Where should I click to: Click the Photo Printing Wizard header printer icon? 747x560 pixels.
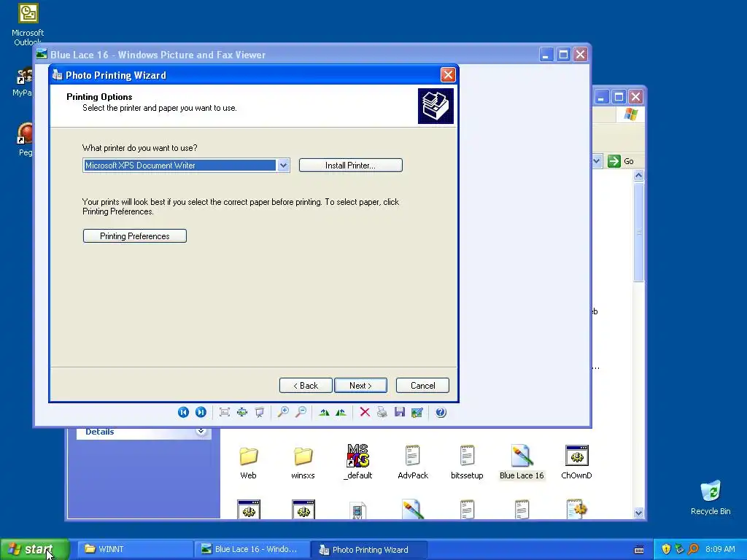click(x=436, y=106)
